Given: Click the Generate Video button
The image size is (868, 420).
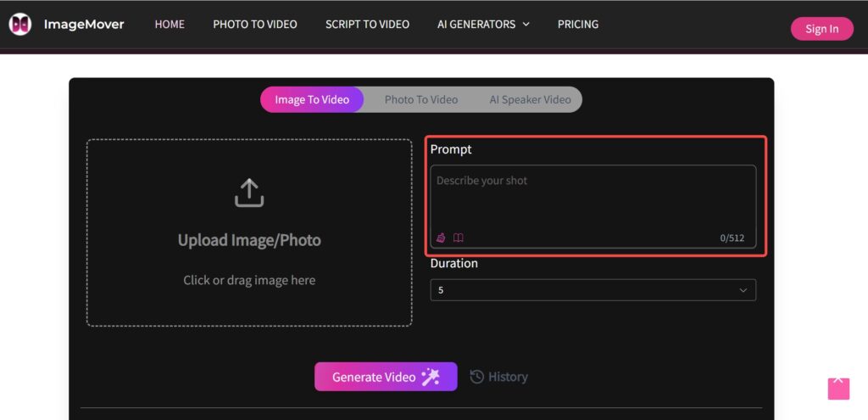Looking at the screenshot, I should click(386, 377).
